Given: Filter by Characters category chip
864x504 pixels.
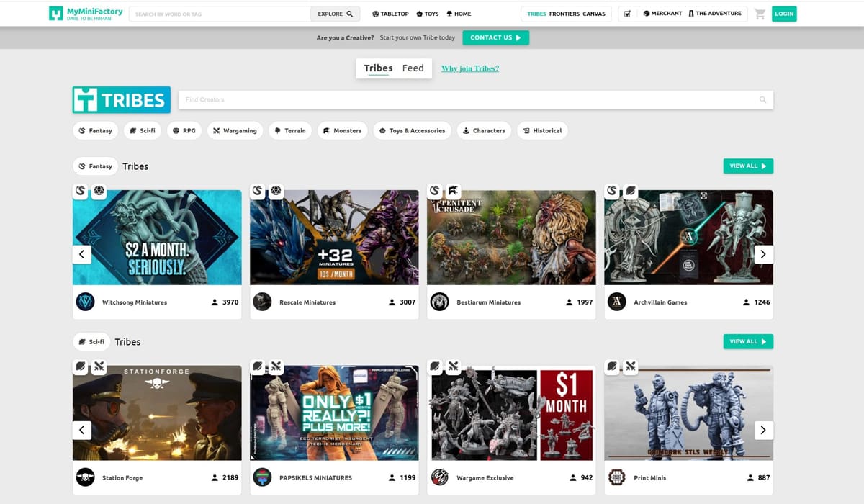Looking at the screenshot, I should (x=484, y=130).
